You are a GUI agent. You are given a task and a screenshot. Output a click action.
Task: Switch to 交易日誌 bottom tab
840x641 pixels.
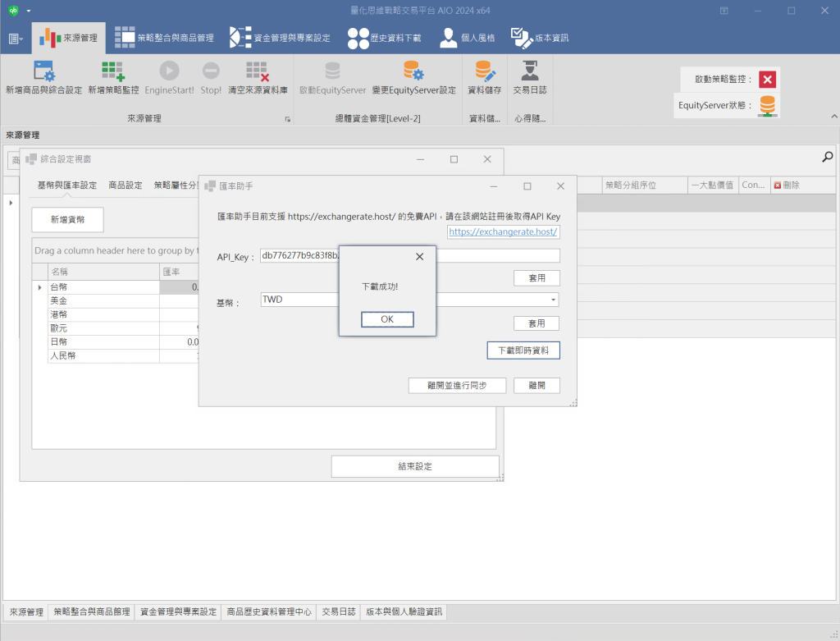[x=339, y=612]
